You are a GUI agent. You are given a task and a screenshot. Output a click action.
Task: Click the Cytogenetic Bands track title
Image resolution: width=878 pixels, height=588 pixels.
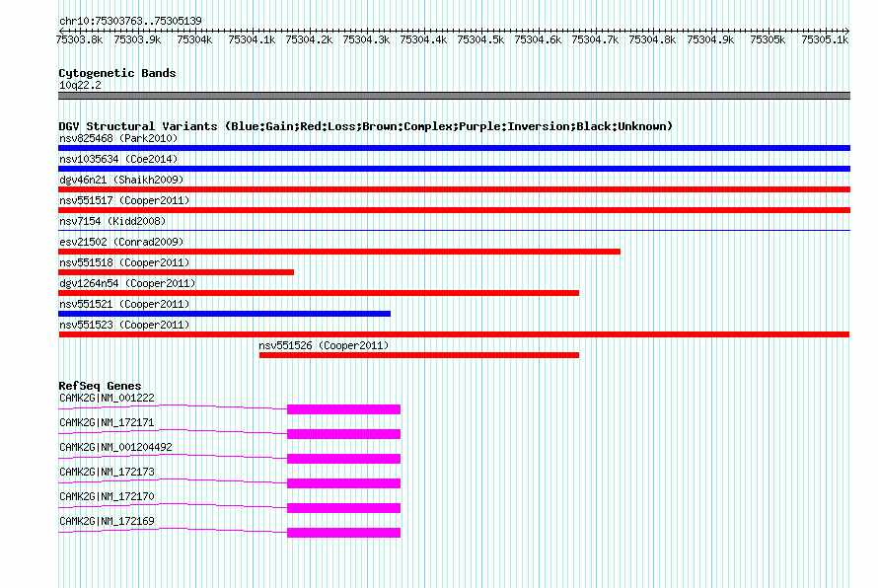click(117, 73)
